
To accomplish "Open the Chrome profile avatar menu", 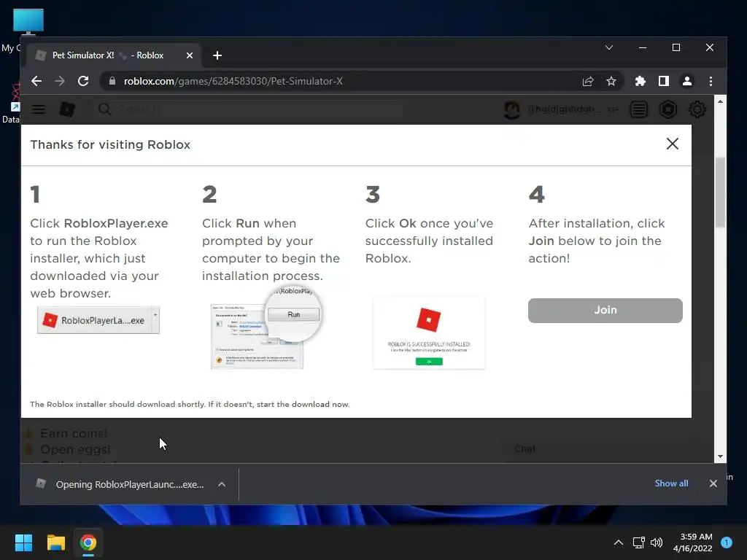I will (x=687, y=82).
